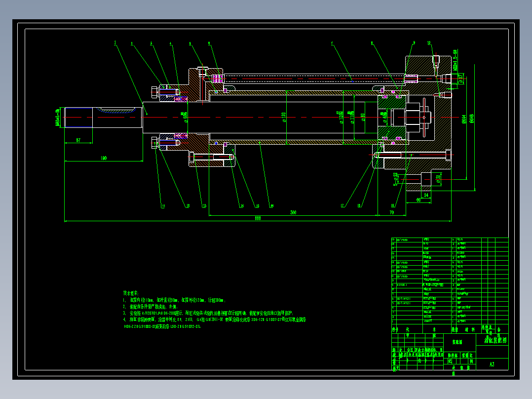Image resolution: width=532 pixels, height=399 pixels.
Task: Select the ø27 diameter dimension label
Action: (x=461, y=79)
